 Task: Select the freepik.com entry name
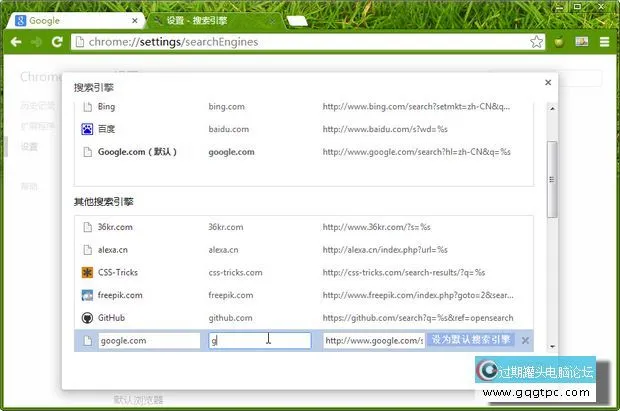point(120,295)
